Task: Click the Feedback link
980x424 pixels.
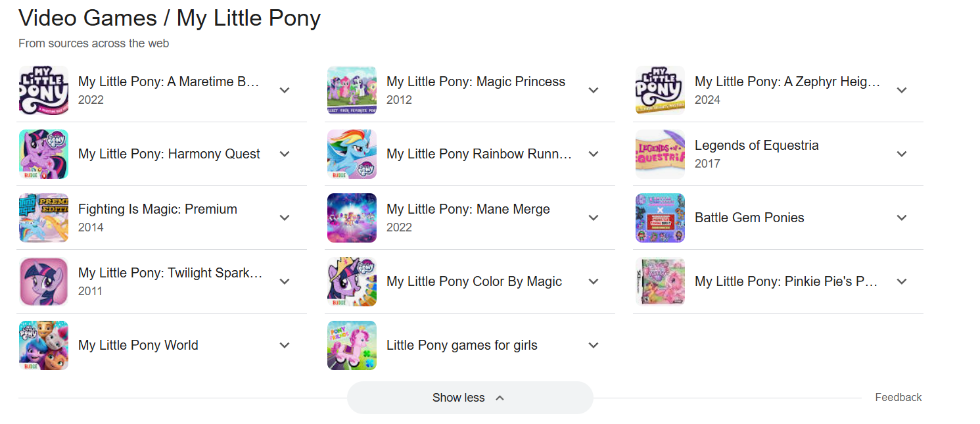Action: 898,397
